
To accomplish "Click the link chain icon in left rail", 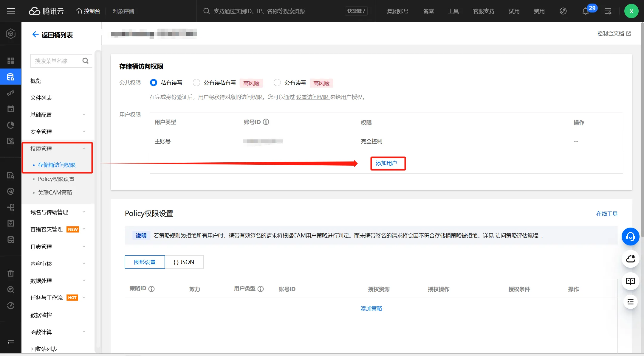I will click(11, 93).
